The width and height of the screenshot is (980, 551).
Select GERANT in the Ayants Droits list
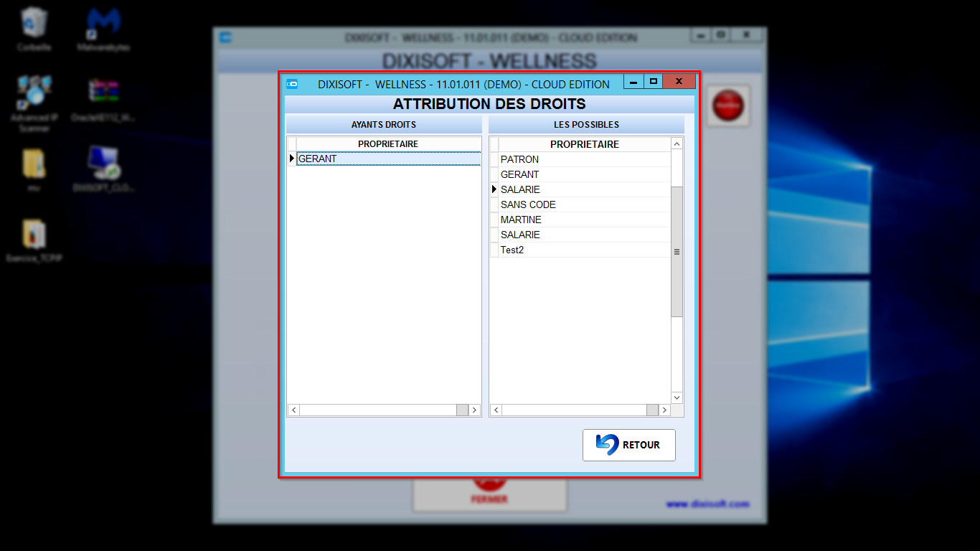pos(388,159)
